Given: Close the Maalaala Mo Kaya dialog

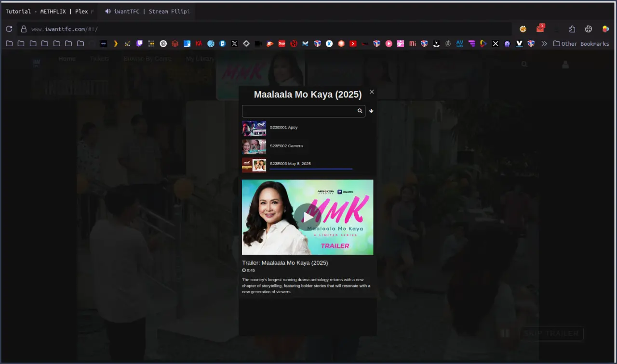Looking at the screenshot, I should coord(372,91).
